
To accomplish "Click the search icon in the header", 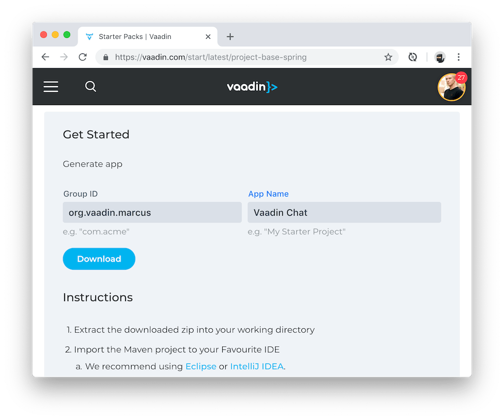I will tap(91, 86).
